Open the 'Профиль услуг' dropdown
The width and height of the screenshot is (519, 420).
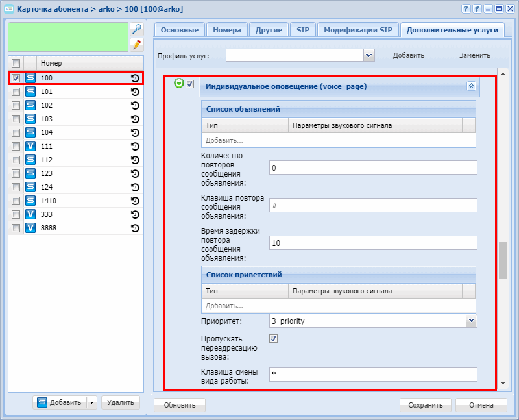369,55
